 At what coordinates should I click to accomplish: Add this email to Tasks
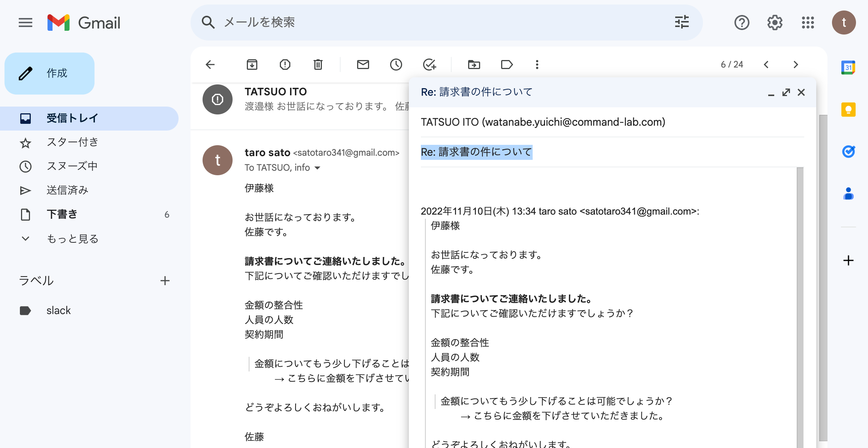[x=429, y=65]
